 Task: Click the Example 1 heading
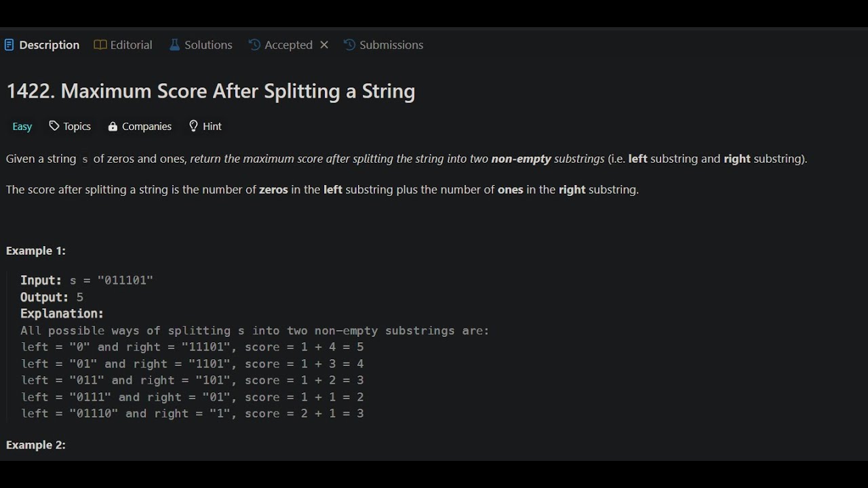(x=35, y=251)
